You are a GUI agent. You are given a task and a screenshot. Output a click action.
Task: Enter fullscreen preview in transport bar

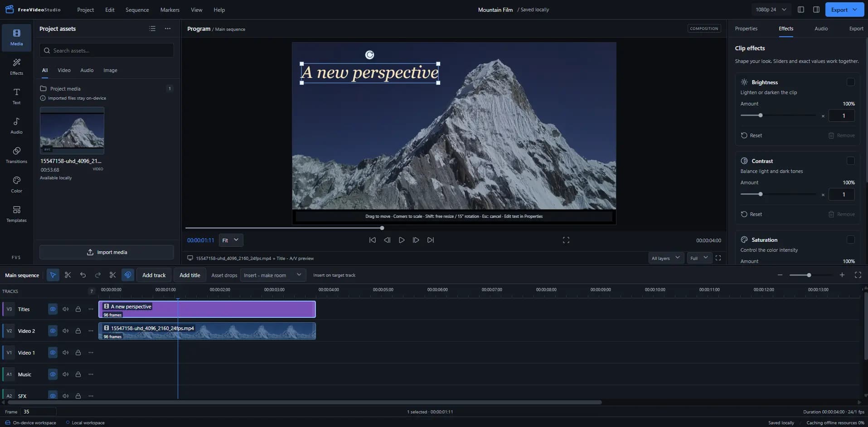tap(566, 240)
